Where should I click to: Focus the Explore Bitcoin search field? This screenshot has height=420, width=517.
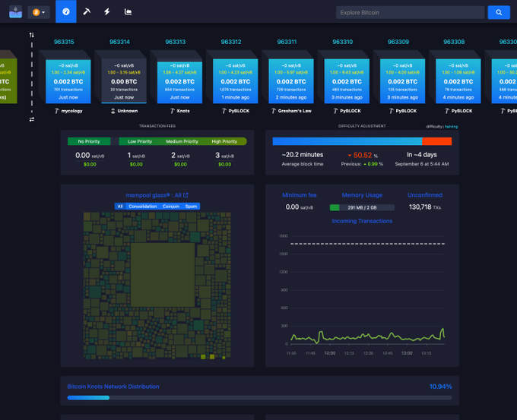click(x=410, y=12)
